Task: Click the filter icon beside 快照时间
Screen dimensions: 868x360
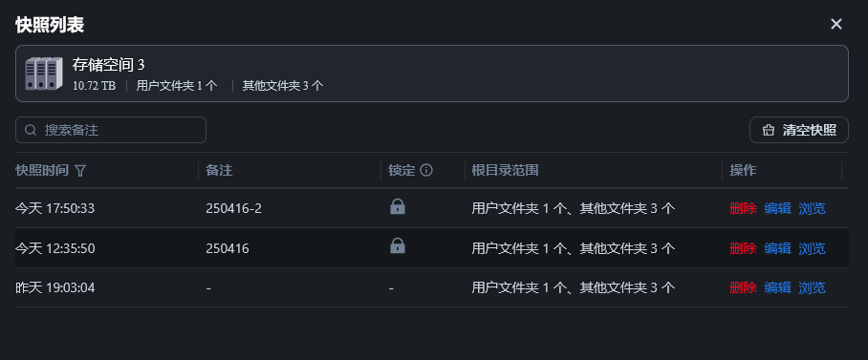Action: pos(80,170)
